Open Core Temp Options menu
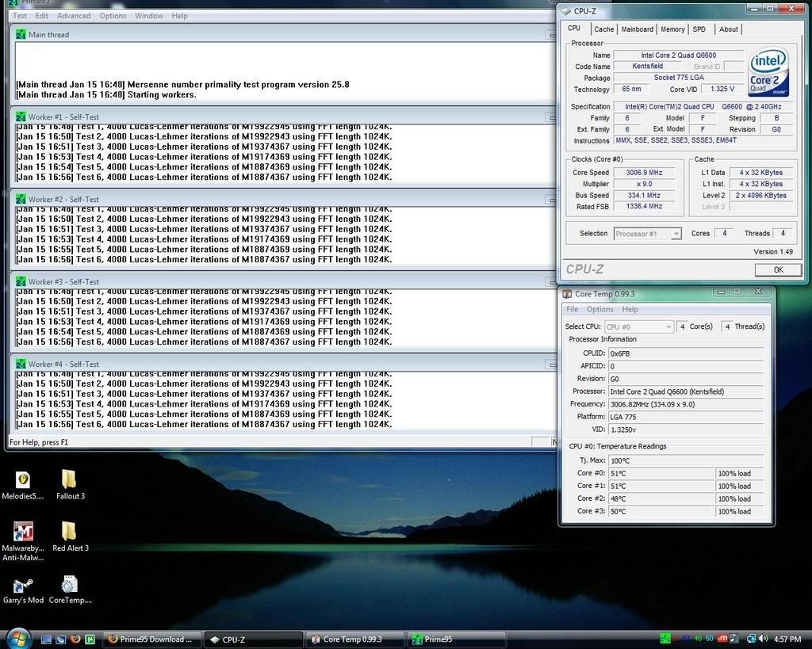 click(x=600, y=309)
